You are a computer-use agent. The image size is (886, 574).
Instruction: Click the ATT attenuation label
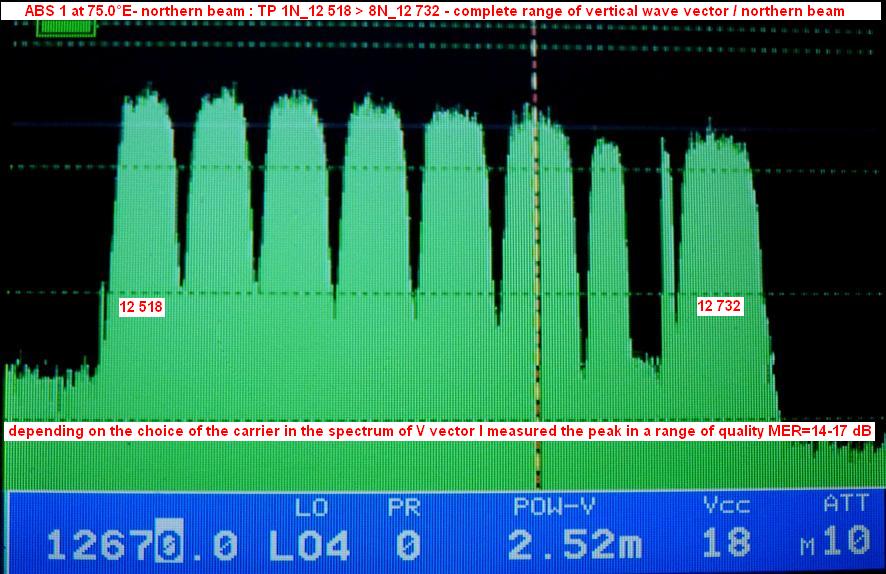845,507
